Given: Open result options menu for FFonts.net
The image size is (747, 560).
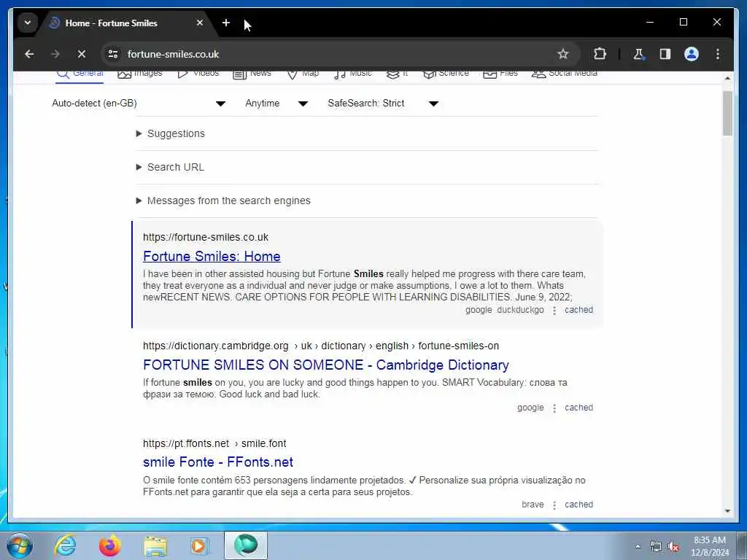Looking at the screenshot, I should [x=554, y=505].
